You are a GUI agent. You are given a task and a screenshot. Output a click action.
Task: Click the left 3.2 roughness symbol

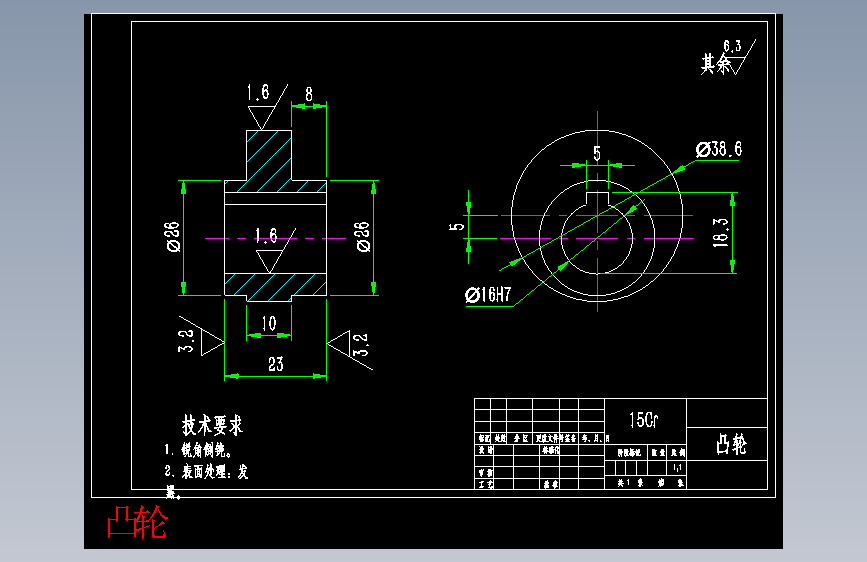(x=200, y=337)
